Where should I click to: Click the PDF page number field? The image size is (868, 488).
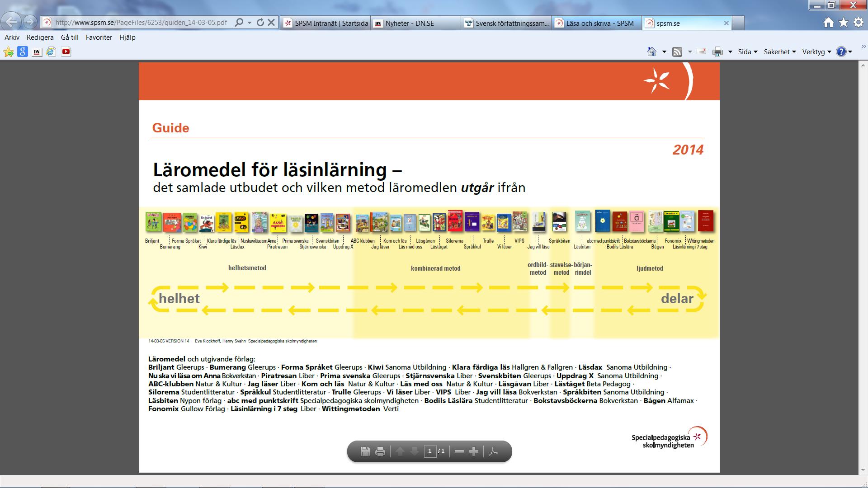430,451
